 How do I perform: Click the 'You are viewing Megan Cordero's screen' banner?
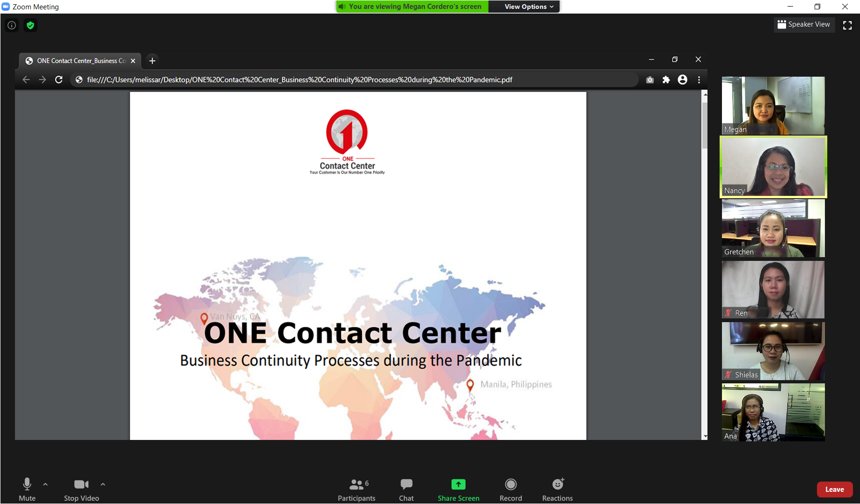coord(412,7)
